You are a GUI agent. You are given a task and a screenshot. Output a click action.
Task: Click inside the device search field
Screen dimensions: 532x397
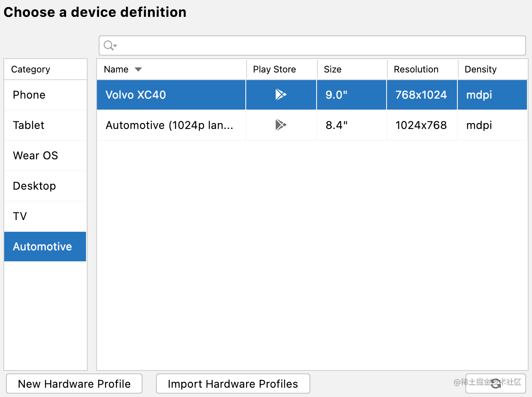coord(295,45)
